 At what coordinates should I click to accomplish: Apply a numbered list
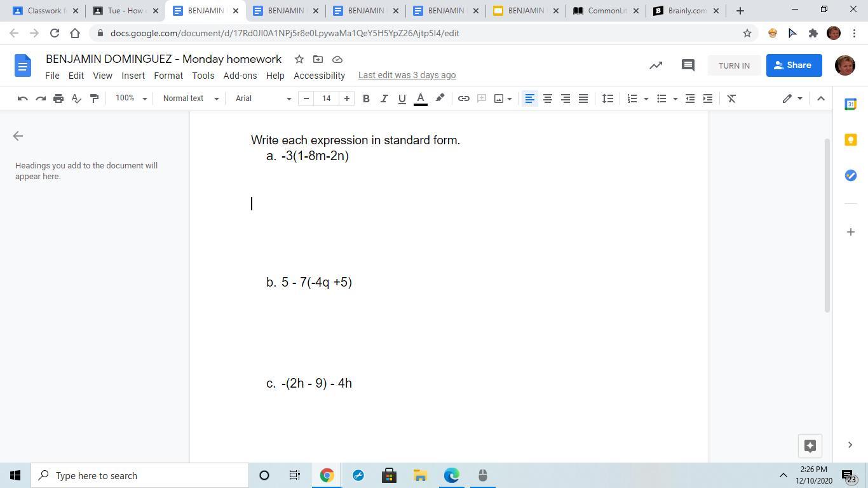[632, 98]
